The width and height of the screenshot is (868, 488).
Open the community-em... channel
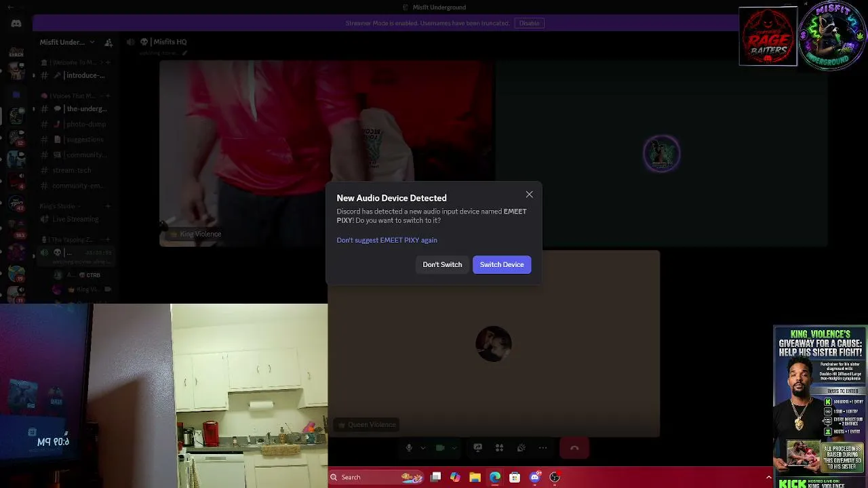pos(75,185)
